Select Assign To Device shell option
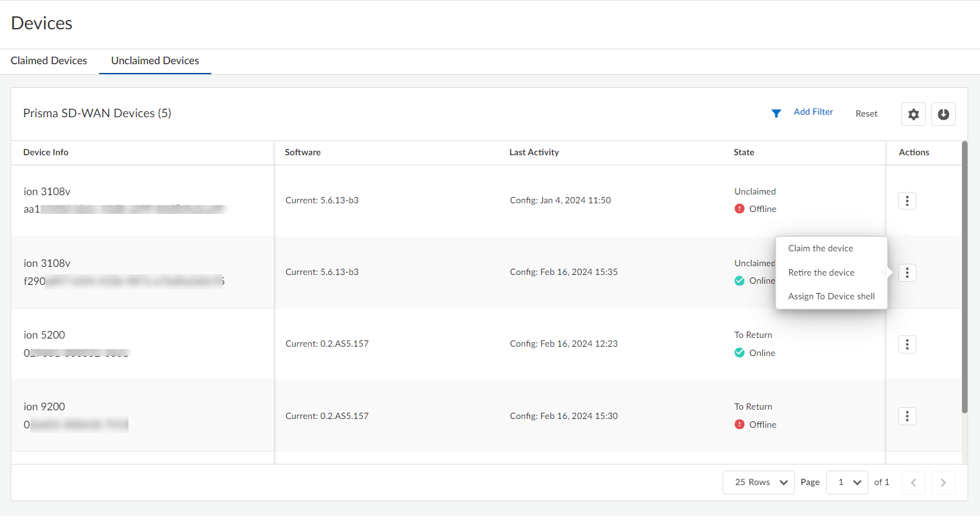 (832, 296)
